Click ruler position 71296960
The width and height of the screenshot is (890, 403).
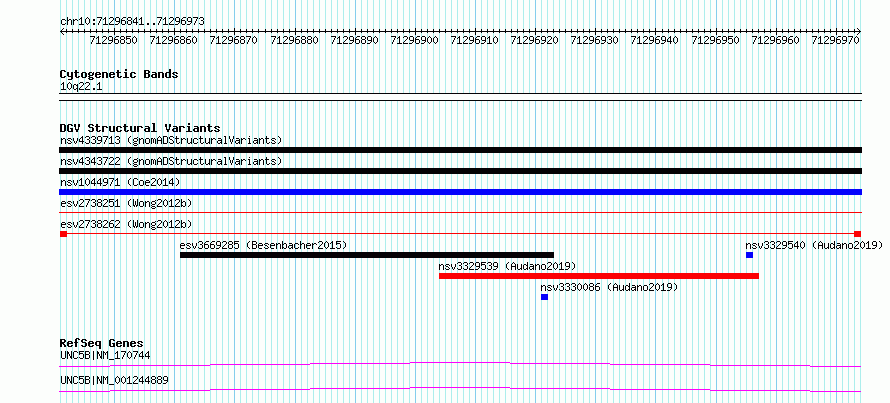(775, 40)
